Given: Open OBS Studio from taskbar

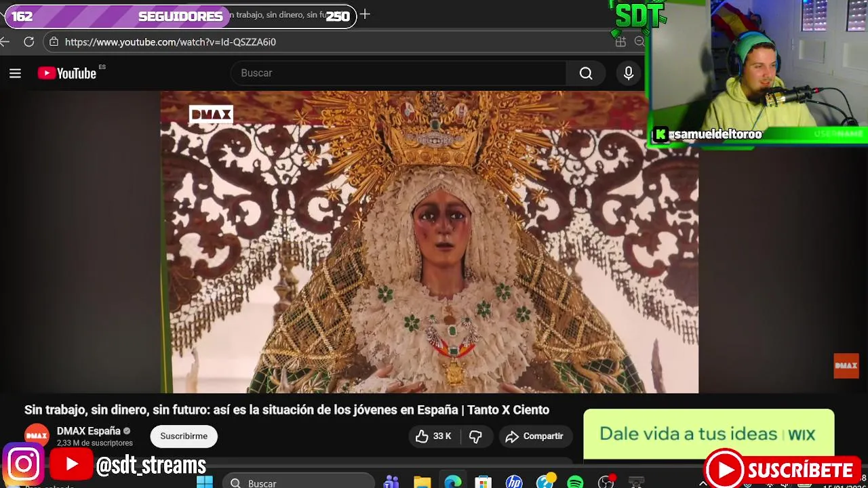Looking at the screenshot, I should [606, 483].
